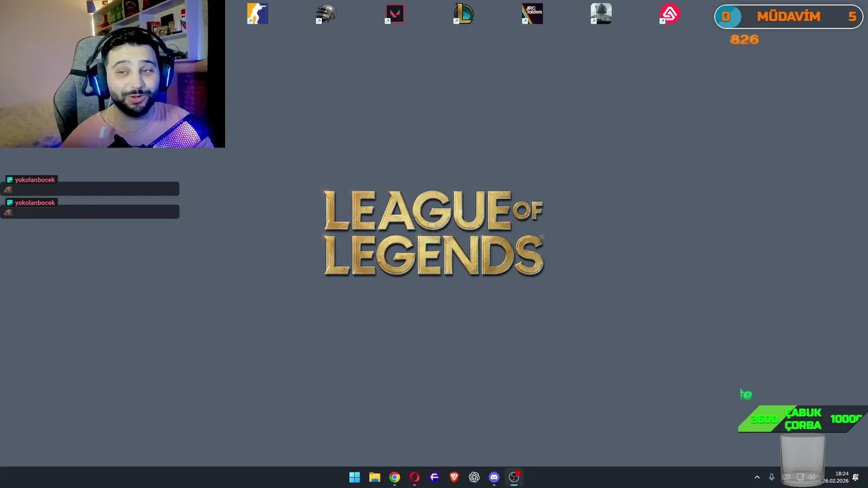The height and width of the screenshot is (488, 868).
Task: Open Discord from taskbar
Action: [x=494, y=477]
